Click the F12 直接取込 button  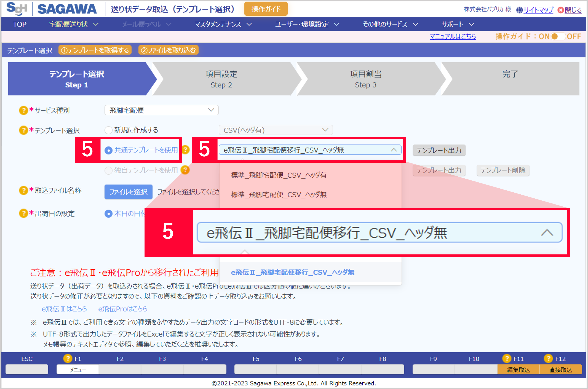561,369
